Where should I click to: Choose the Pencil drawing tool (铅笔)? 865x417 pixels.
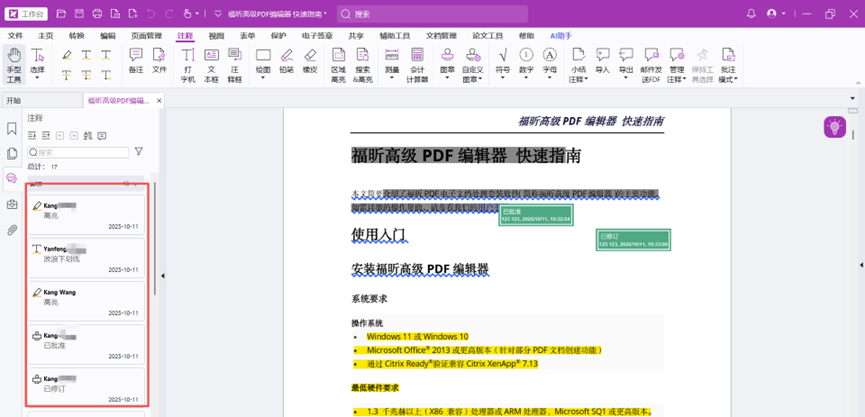tap(286, 63)
